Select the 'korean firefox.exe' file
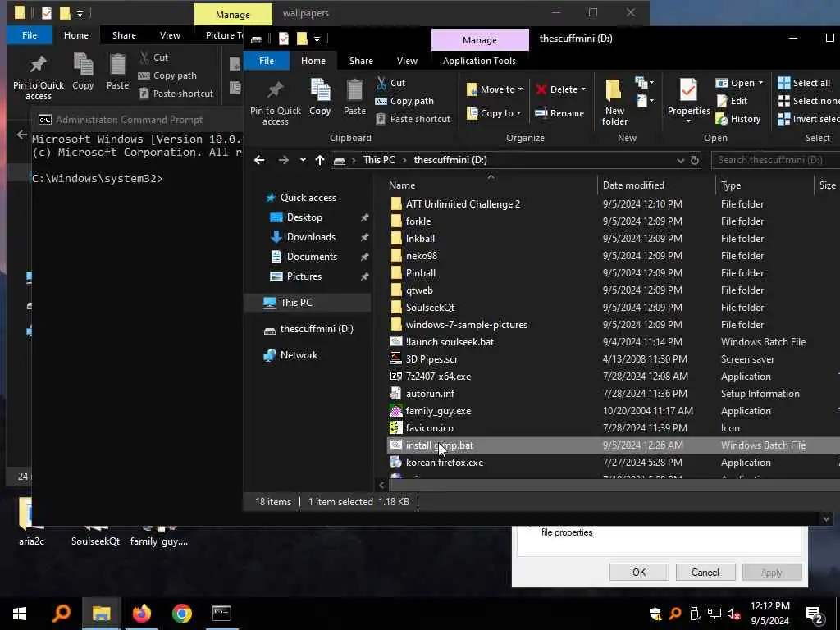 coord(444,463)
